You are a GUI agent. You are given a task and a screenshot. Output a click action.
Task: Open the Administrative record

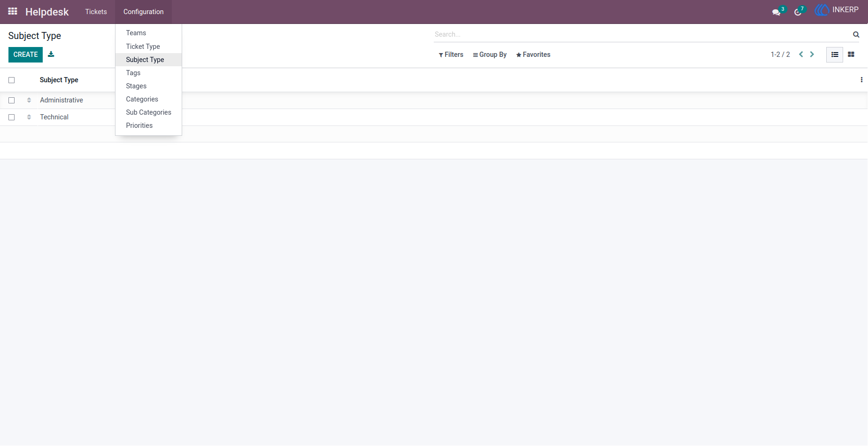pos(61,100)
